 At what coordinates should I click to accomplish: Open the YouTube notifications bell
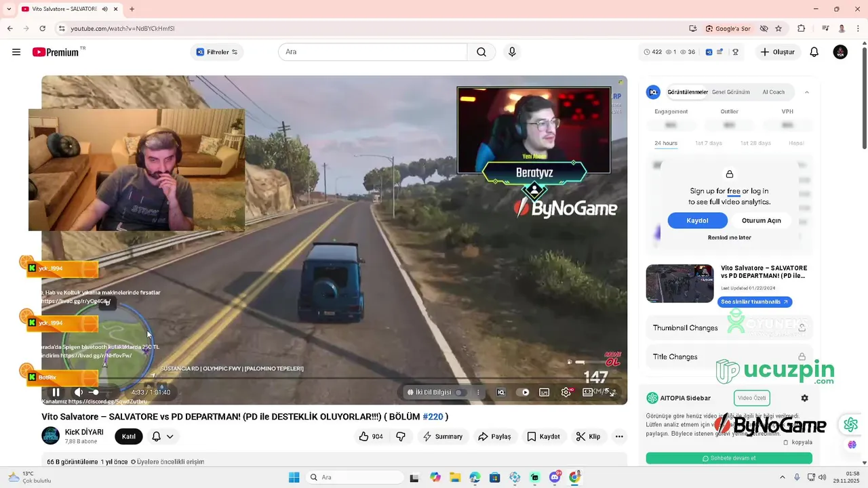(x=814, y=52)
